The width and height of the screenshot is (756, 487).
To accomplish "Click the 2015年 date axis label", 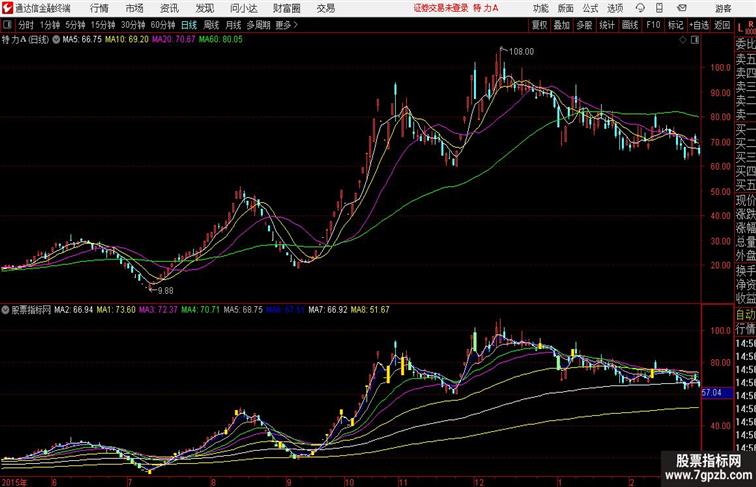I will (14, 482).
